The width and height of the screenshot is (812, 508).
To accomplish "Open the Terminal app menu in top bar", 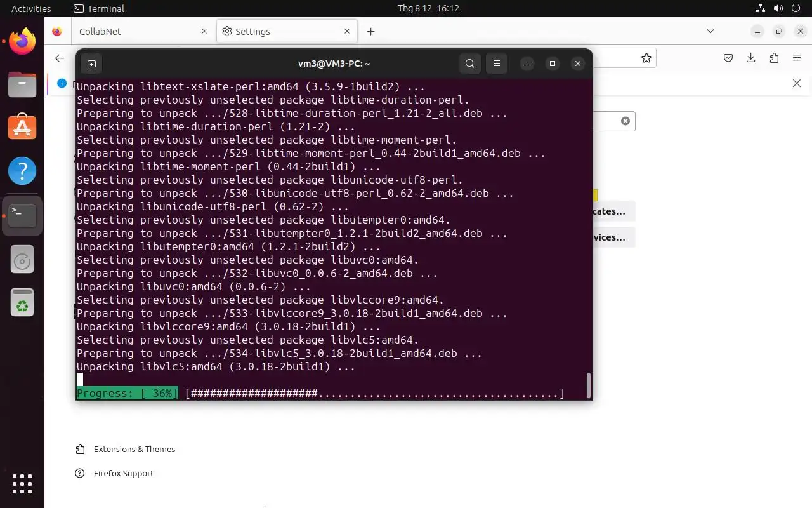I will click(x=99, y=8).
